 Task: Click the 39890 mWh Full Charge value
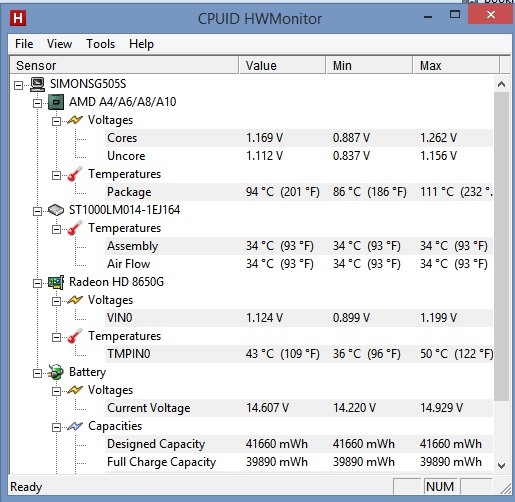[277, 462]
